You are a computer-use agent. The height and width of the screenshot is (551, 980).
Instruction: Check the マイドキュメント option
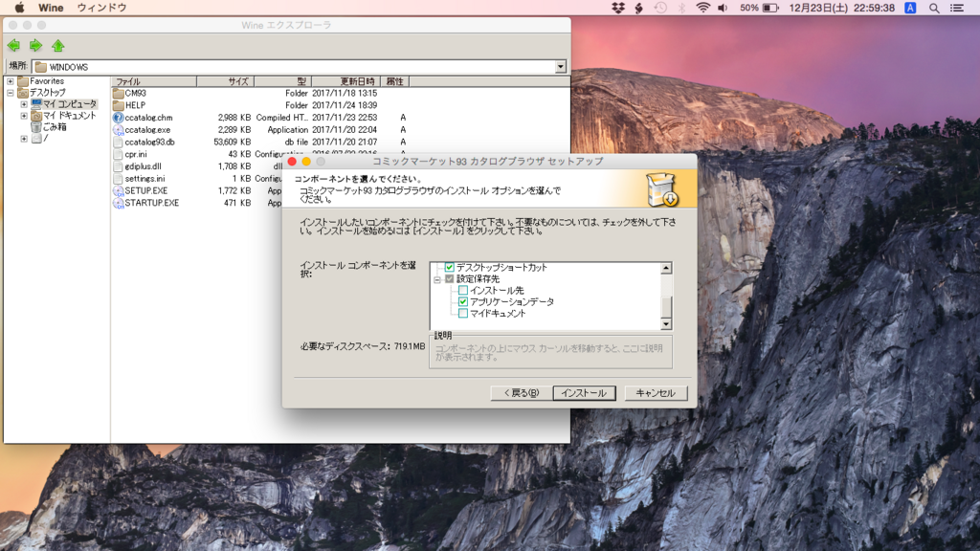point(463,313)
